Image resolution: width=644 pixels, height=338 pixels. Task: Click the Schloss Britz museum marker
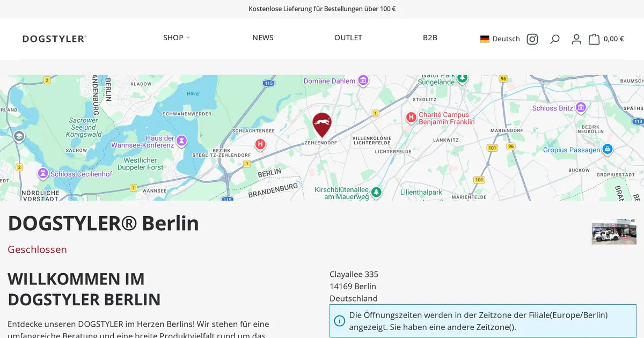(x=581, y=108)
